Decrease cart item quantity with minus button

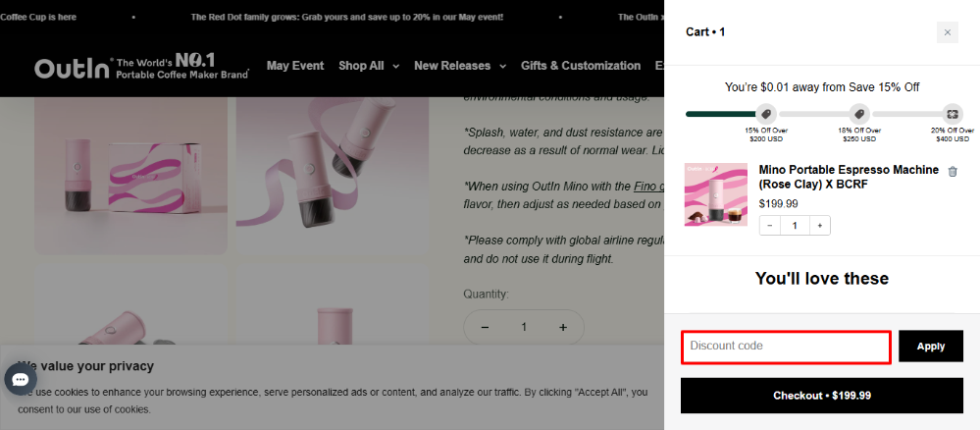pos(770,226)
